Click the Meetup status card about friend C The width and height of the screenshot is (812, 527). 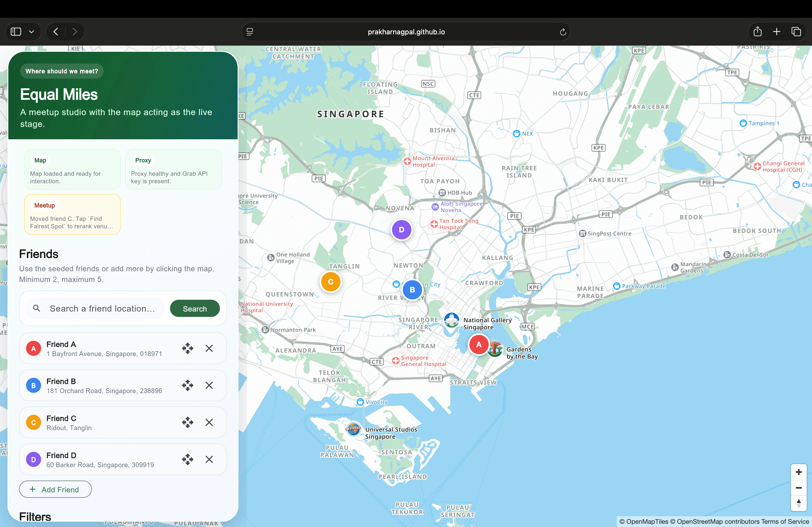tap(72, 214)
